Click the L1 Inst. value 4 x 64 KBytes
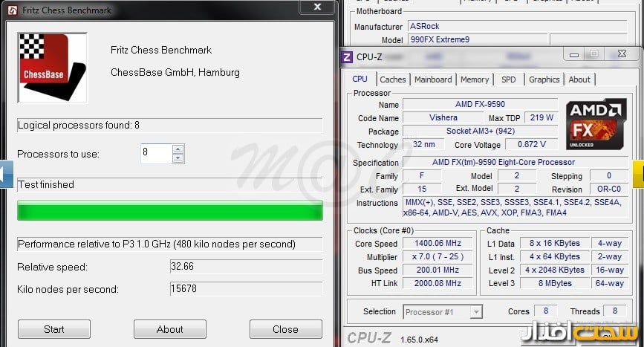Viewport: 644px width, 347px height. tap(554, 256)
